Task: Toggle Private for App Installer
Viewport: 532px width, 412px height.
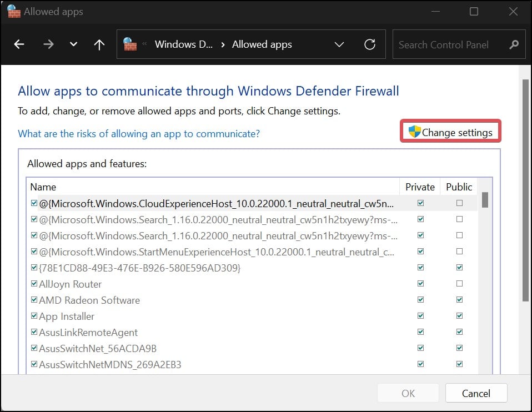Action: (421, 315)
